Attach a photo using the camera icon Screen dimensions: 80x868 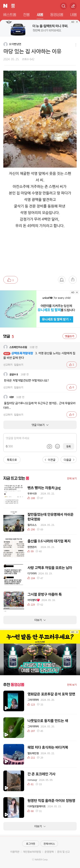click(x=49, y=446)
